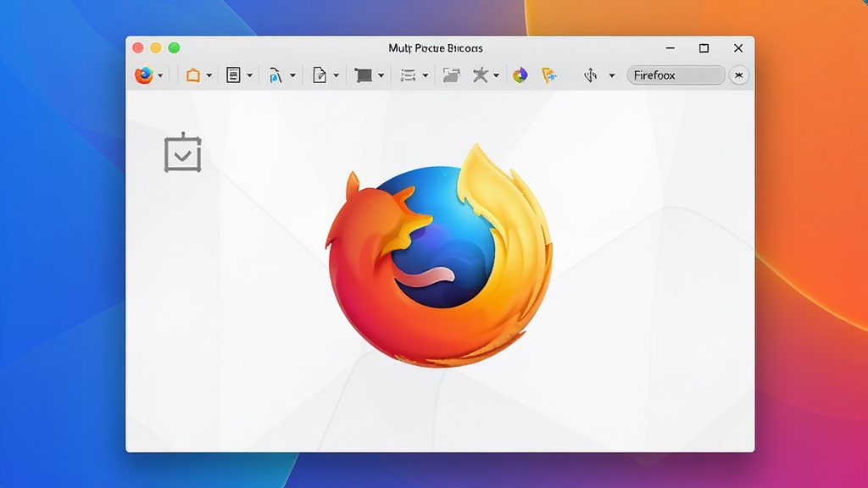This screenshot has width=868, height=488.
Task: Select the paint tool icon with blue drop
Action: (x=275, y=75)
